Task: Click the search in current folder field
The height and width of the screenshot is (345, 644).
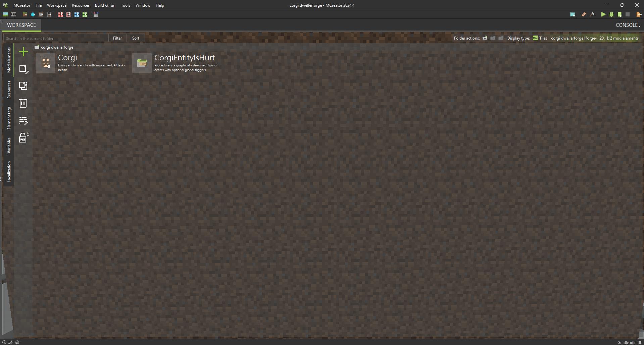Action: (56, 38)
